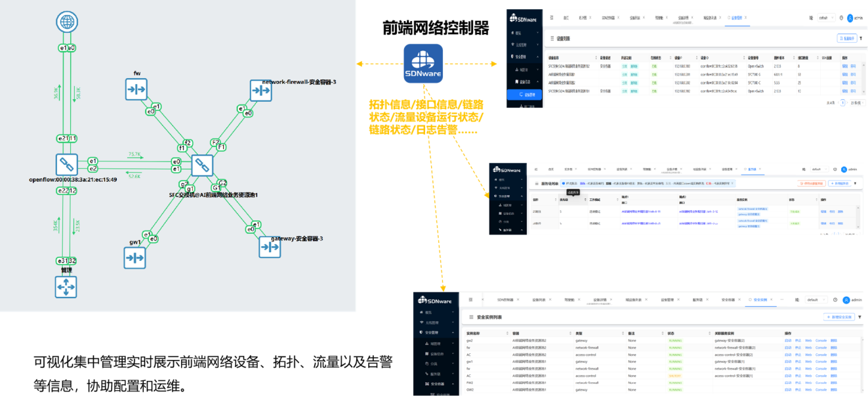The height and width of the screenshot is (396, 868).
Task: Open admin avatar in service chain window
Action: coord(844,169)
